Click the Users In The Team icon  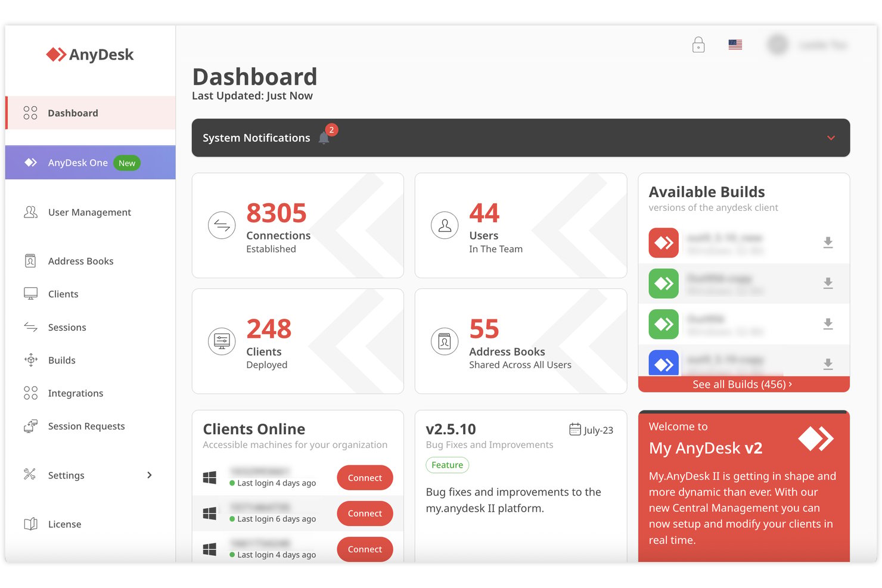(x=445, y=226)
